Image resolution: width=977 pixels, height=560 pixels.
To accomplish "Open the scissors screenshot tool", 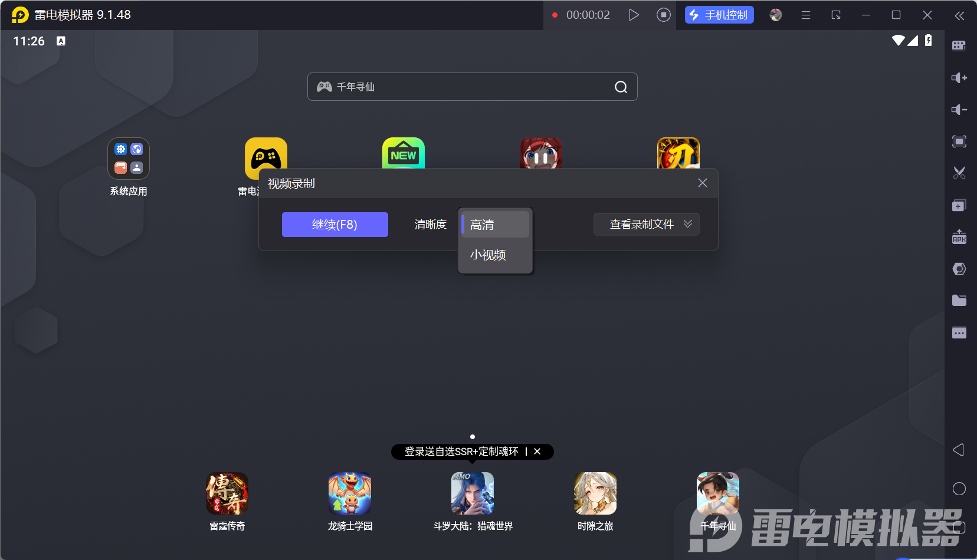I will click(x=959, y=173).
